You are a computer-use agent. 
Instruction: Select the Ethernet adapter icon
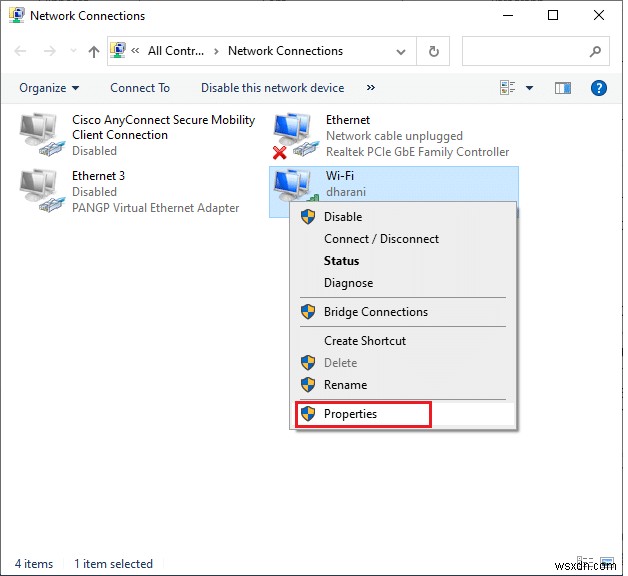click(296, 136)
